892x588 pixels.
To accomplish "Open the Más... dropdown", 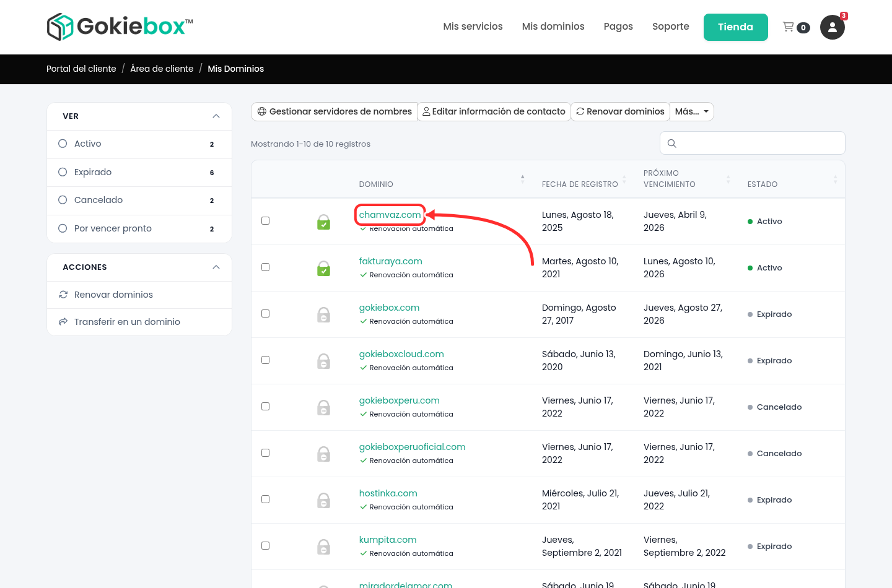I will (x=692, y=111).
